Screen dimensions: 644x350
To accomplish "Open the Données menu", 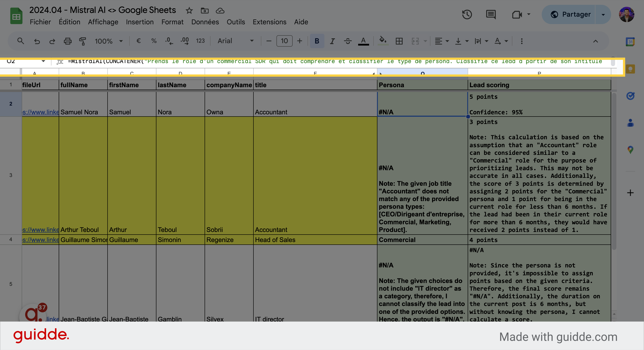I will (x=205, y=22).
